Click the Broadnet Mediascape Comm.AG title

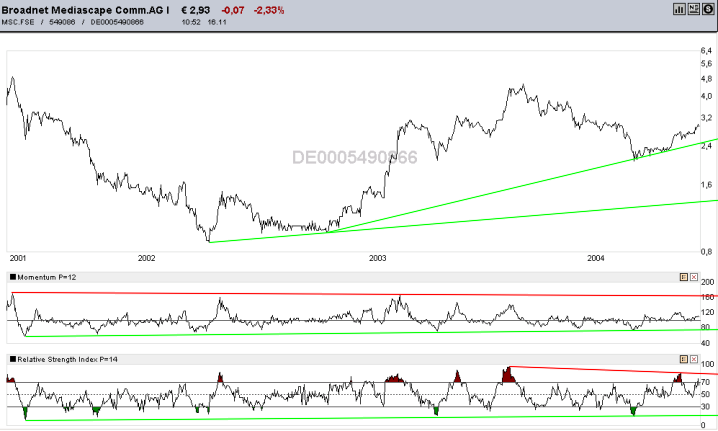pos(85,10)
